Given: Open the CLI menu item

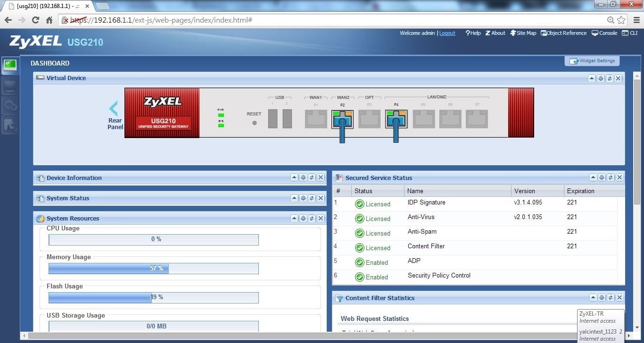Looking at the screenshot, I should (630, 33).
